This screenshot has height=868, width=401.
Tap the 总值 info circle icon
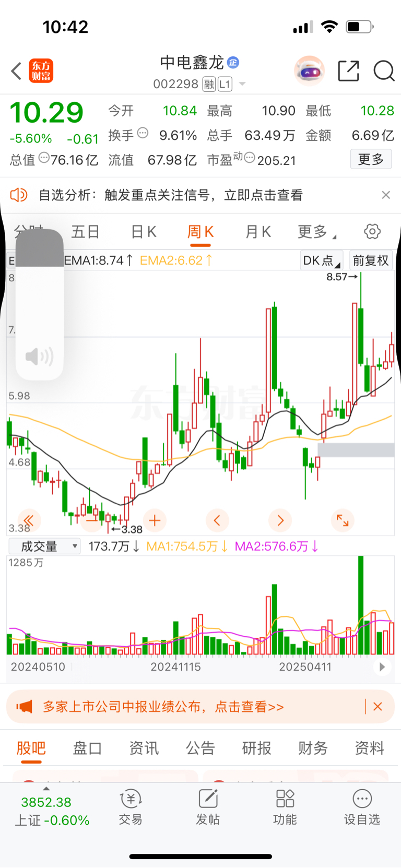[x=44, y=157]
